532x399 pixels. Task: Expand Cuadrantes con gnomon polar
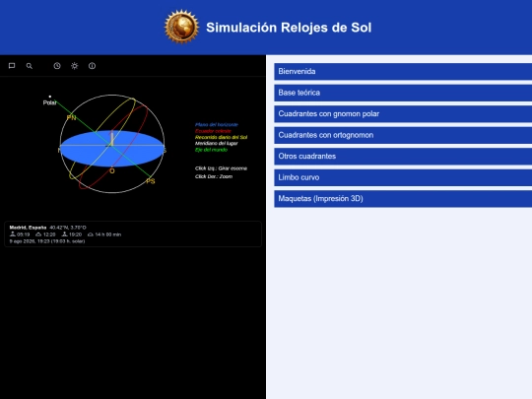(x=403, y=113)
